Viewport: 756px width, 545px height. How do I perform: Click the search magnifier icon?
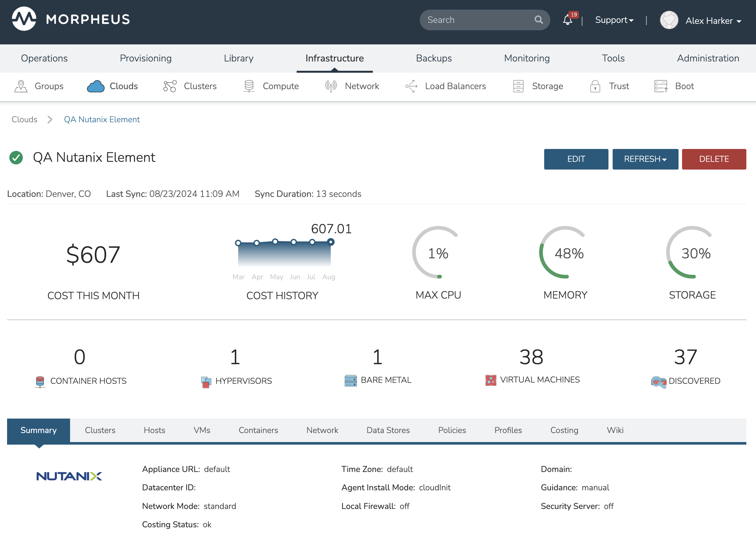click(x=539, y=20)
